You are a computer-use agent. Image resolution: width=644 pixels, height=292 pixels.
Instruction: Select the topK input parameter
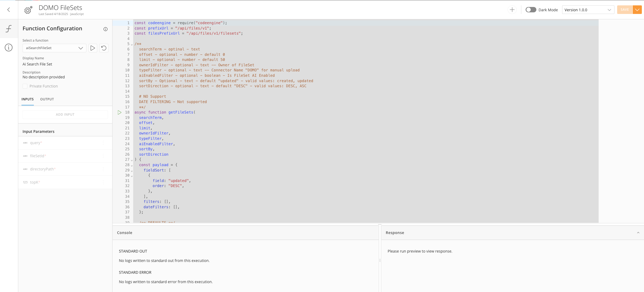(x=65, y=182)
